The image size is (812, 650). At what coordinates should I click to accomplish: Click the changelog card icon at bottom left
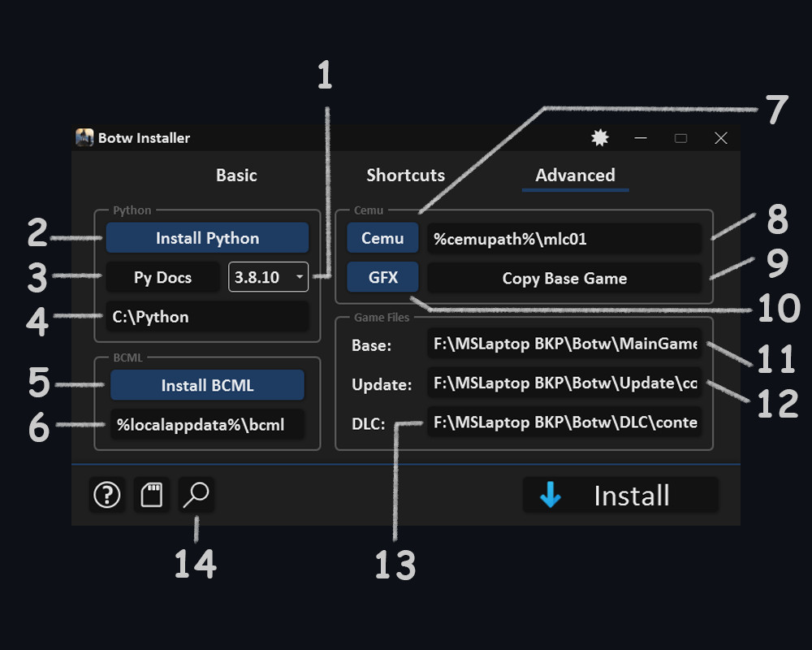pyautogui.click(x=151, y=495)
